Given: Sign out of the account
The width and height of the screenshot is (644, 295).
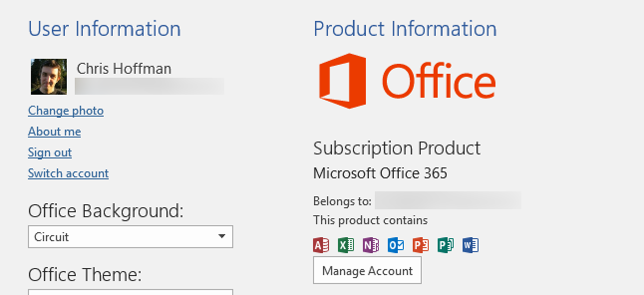Looking at the screenshot, I should click(x=50, y=152).
